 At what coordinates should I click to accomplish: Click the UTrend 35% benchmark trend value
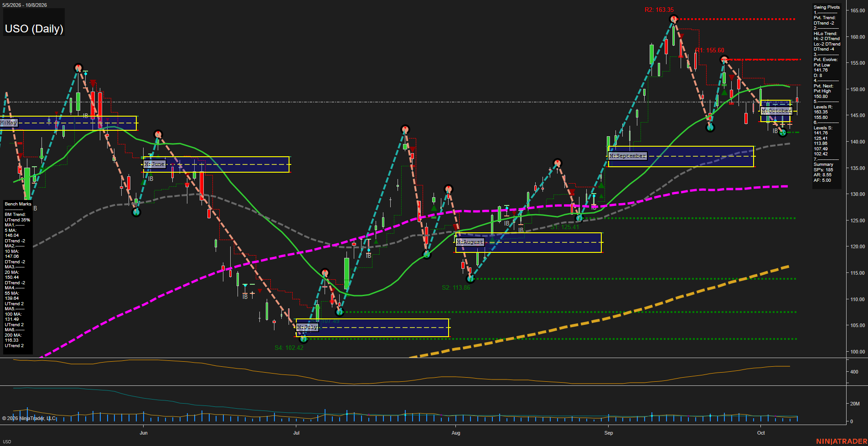click(x=17, y=220)
